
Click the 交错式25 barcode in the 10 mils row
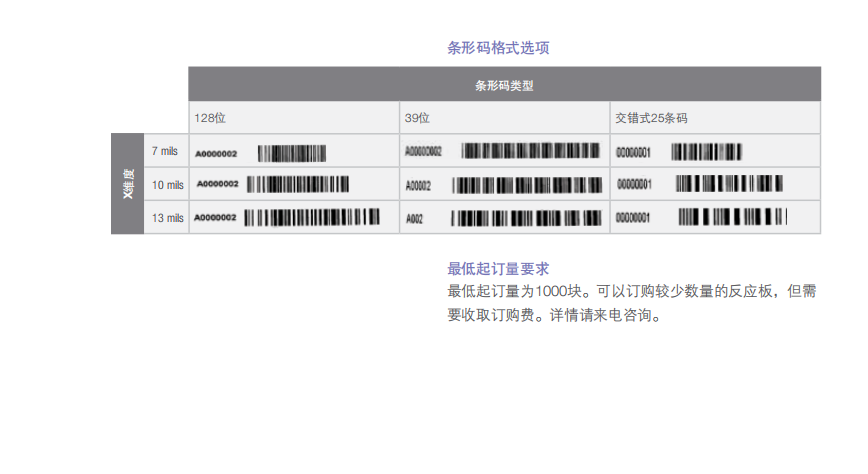pyautogui.click(x=729, y=183)
